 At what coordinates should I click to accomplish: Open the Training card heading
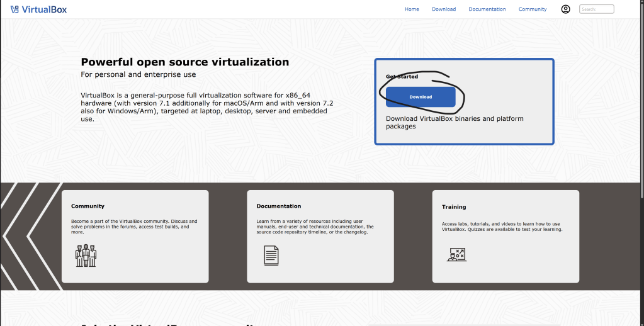click(454, 207)
